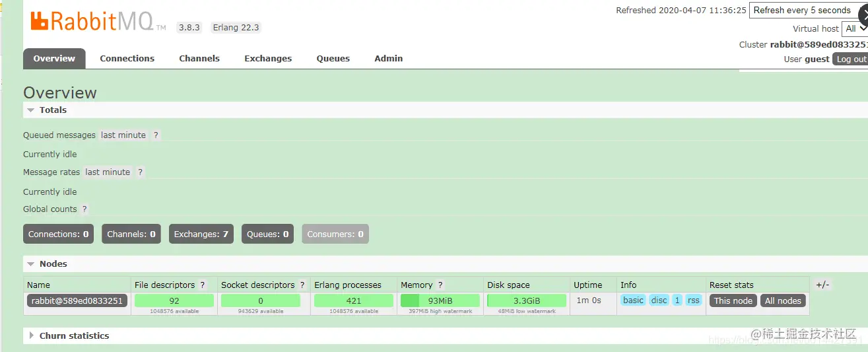Click the Disk space 3.3GiB bar

pyautogui.click(x=527, y=300)
